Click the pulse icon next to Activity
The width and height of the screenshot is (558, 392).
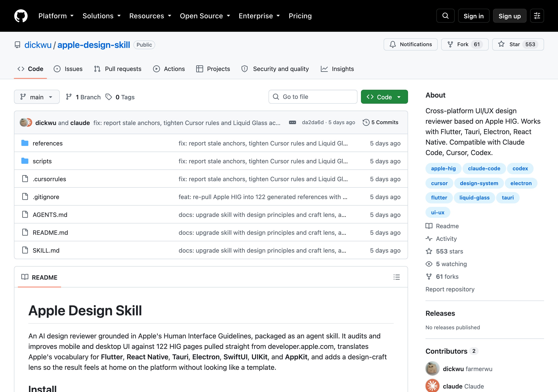429,238
